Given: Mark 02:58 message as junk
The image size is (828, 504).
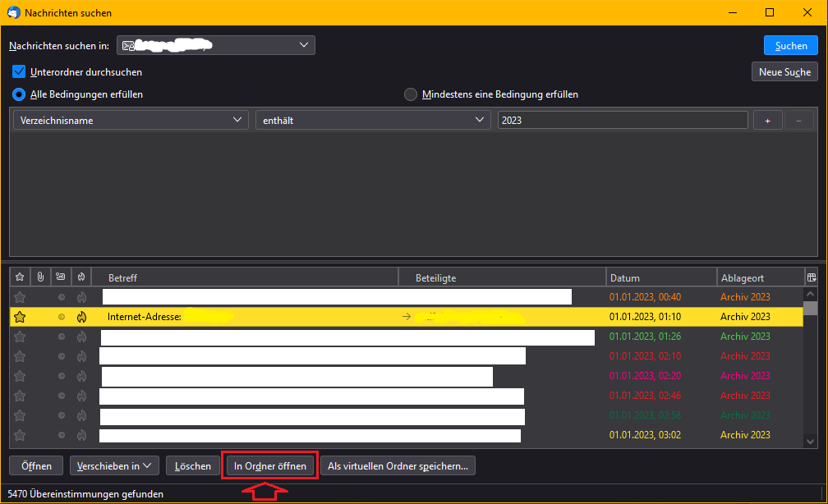Looking at the screenshot, I should [82, 415].
